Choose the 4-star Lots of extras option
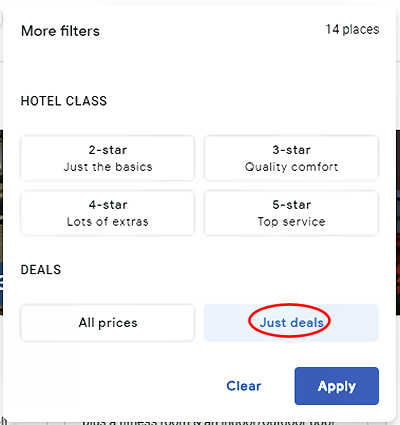The image size is (400, 425). coord(107,213)
